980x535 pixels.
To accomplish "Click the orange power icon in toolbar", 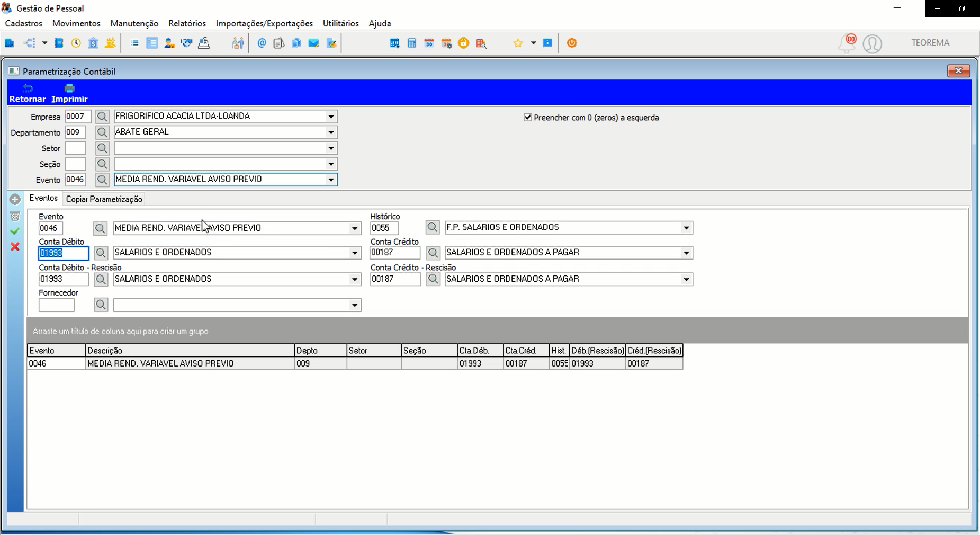I will point(572,43).
